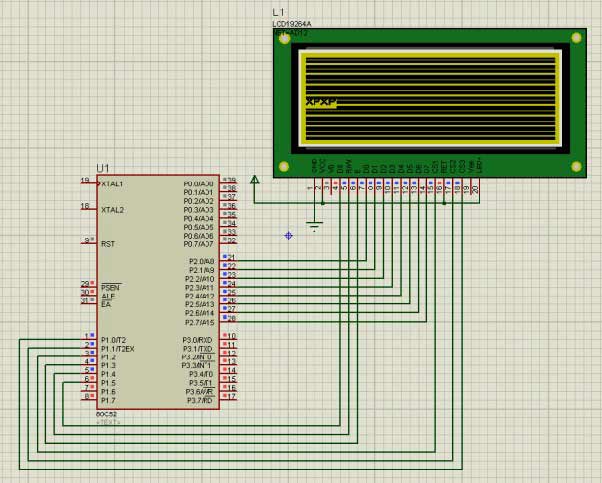
Task: Select the LCD19264A part name text
Action: point(292,24)
